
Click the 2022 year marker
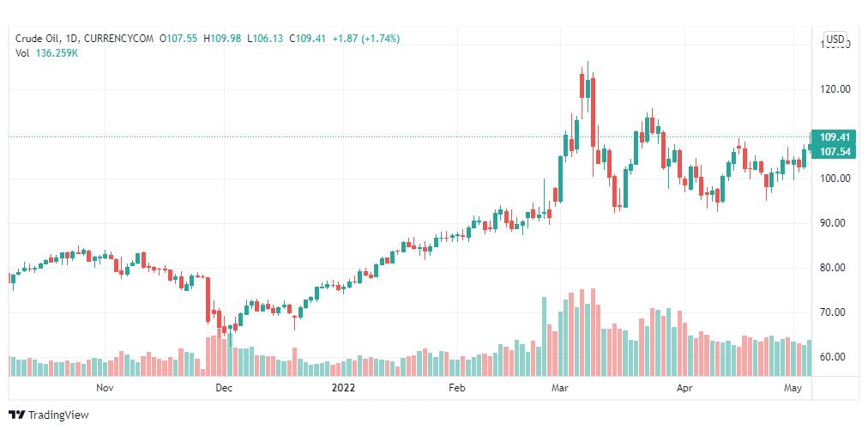coord(343,388)
